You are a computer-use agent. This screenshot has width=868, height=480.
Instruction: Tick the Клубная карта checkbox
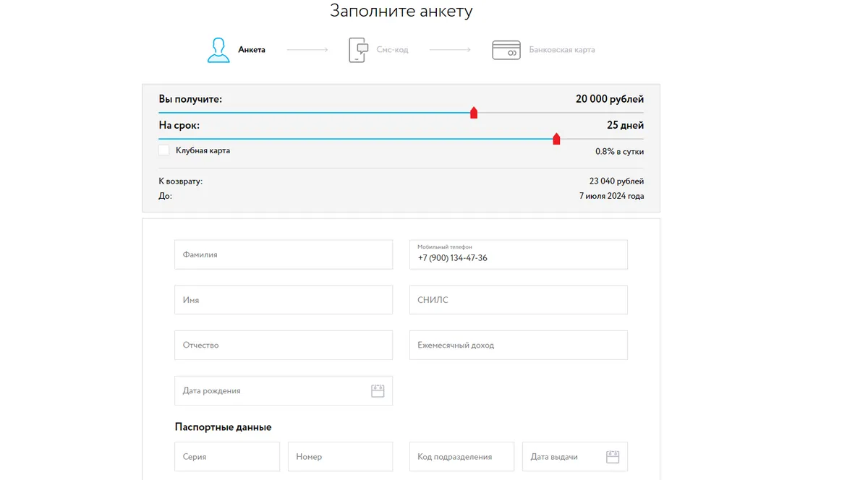[164, 150]
